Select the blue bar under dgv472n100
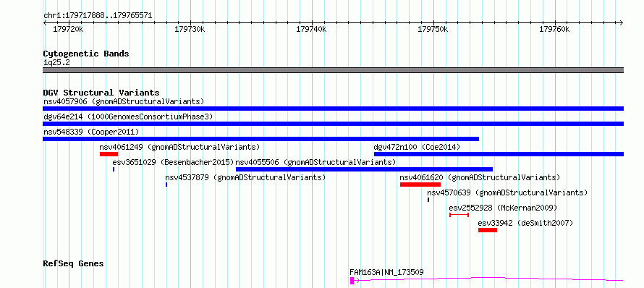Screen dimensions: 644x288 coord(499,154)
